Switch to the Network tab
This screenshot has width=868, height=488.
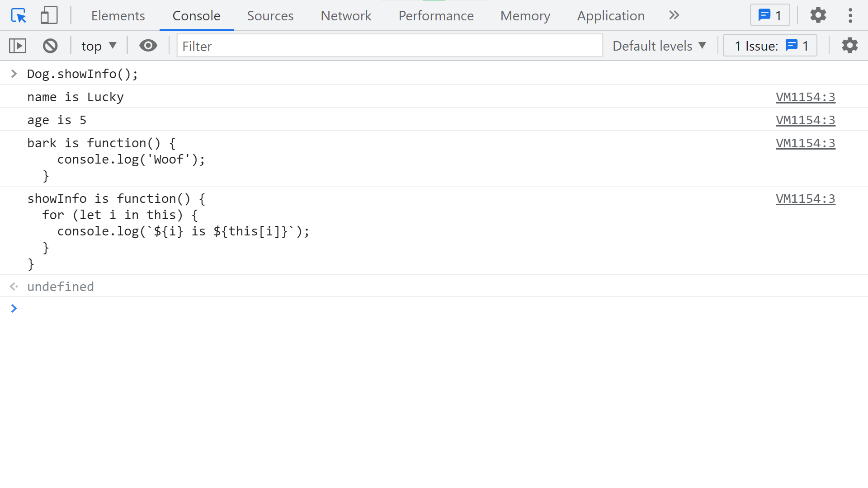(345, 16)
